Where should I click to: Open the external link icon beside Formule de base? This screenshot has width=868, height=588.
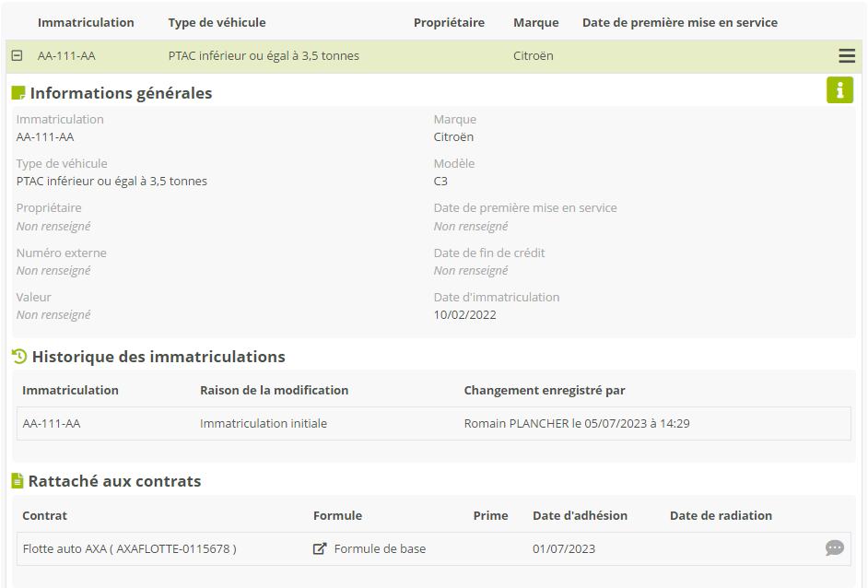(320, 548)
